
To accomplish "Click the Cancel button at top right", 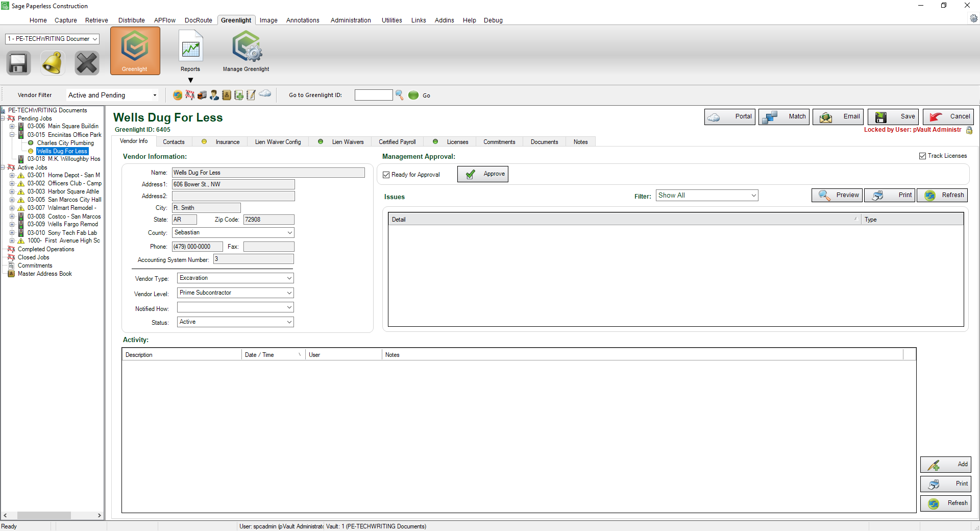I will coord(948,117).
